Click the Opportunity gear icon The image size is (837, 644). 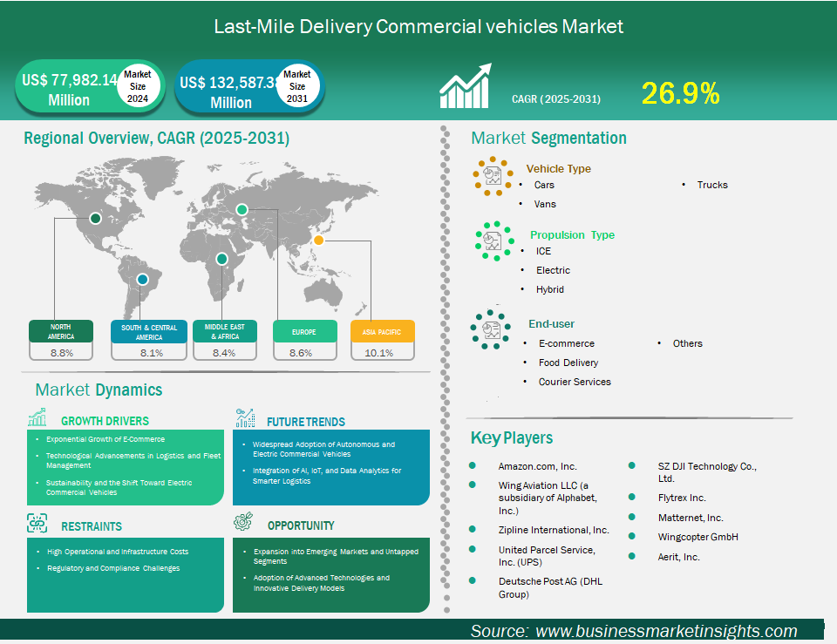click(x=243, y=522)
